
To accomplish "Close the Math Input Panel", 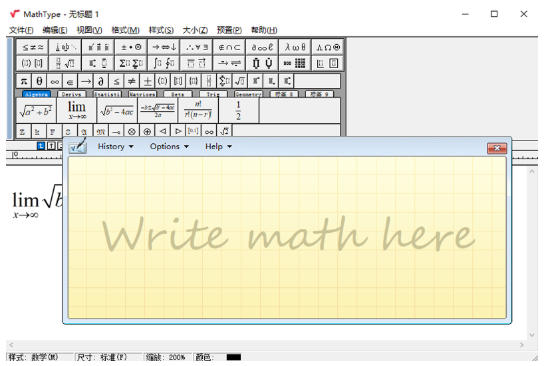I will (x=497, y=148).
